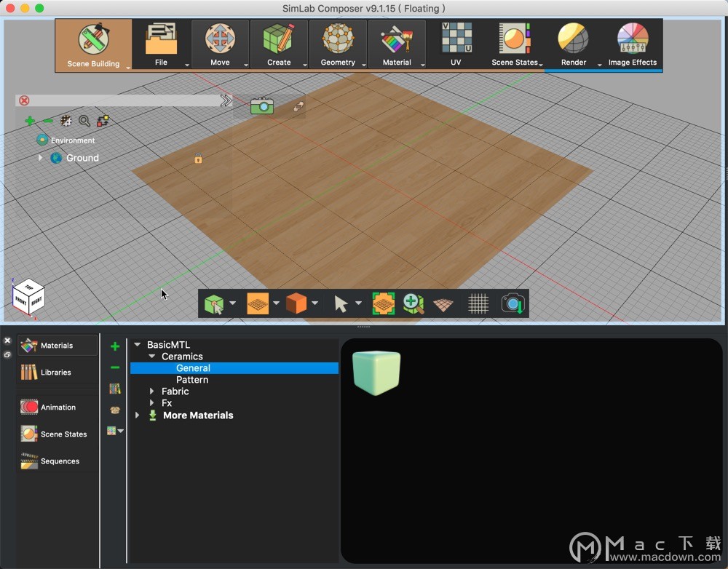Search the scene browser with magnifier icon
The image size is (728, 569).
tap(84, 121)
